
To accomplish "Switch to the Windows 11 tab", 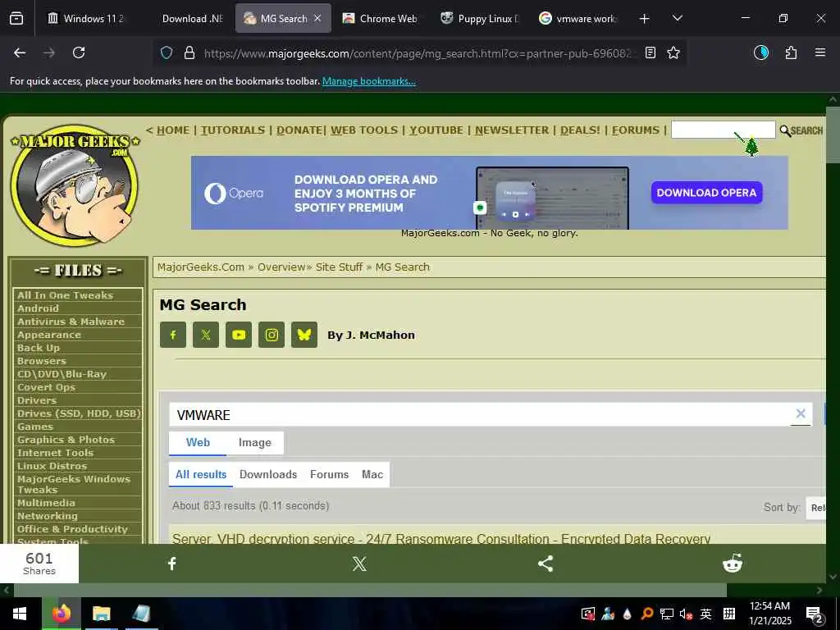I will coord(85,19).
